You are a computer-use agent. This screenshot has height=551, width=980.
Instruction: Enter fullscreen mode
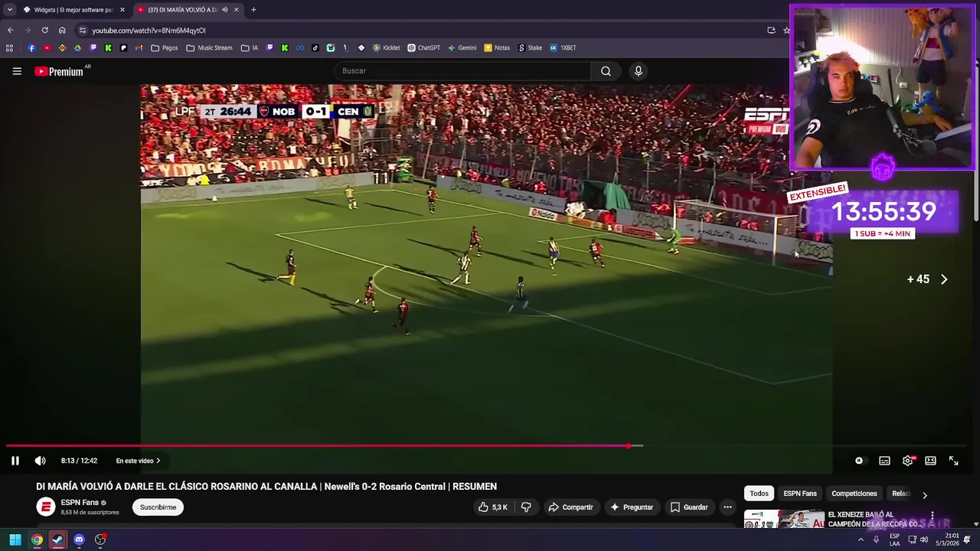coord(953,461)
